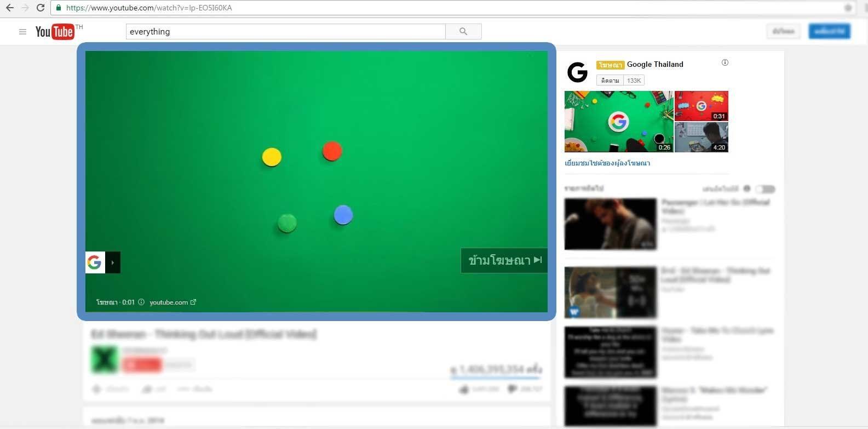
Task: Open the youtube.com link in the ad bar
Action: [x=172, y=302]
